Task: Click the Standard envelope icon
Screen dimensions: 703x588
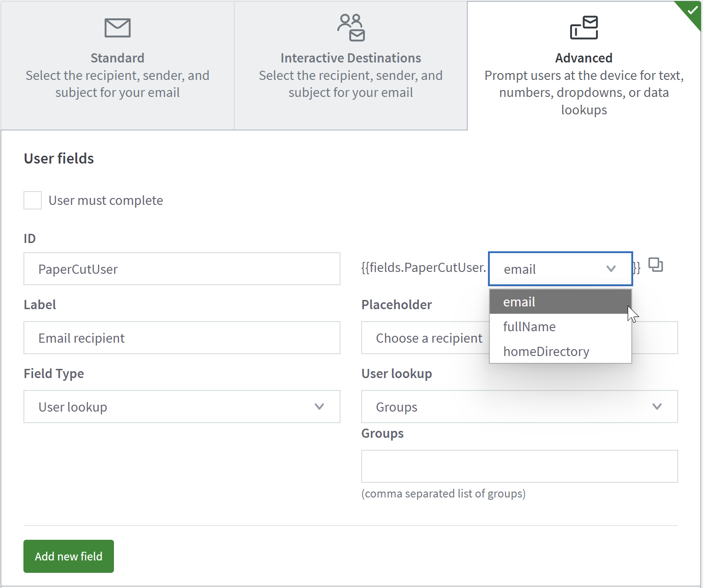Action: point(118,28)
